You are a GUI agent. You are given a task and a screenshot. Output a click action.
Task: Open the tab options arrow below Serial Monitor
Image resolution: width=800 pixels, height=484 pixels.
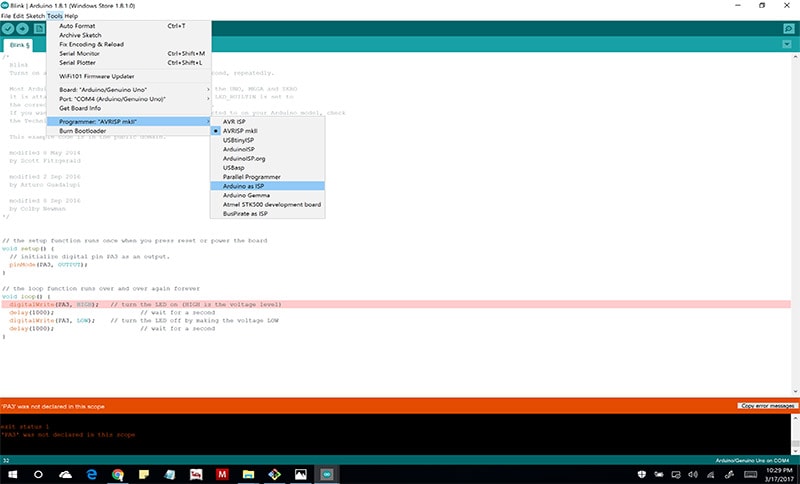tap(787, 44)
